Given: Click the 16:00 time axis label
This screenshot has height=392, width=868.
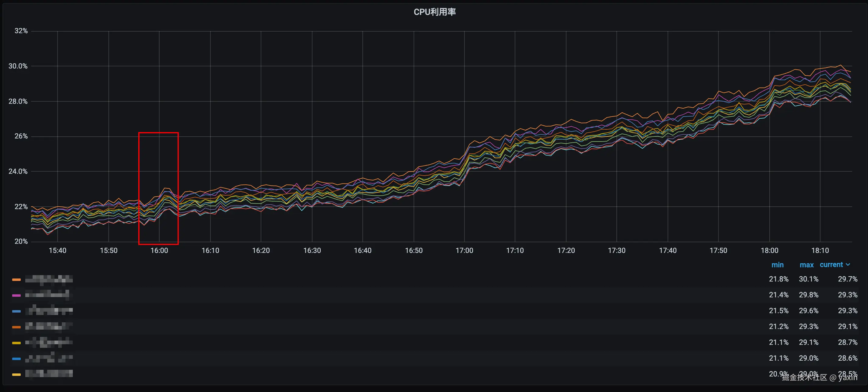Looking at the screenshot, I should coord(159,250).
